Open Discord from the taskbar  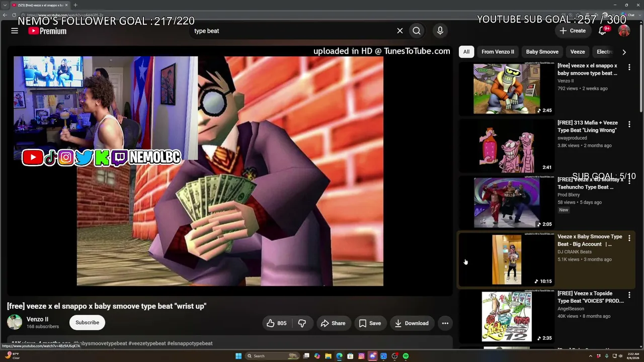point(372,356)
